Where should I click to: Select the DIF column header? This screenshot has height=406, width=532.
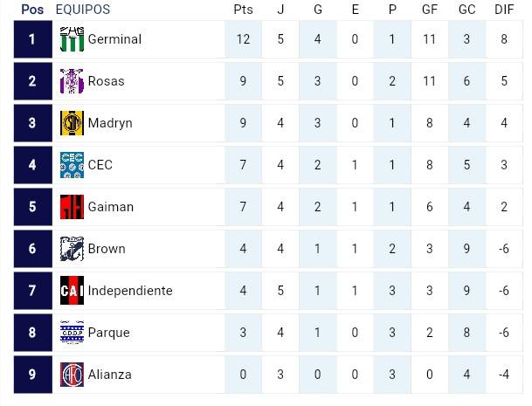pyautogui.click(x=504, y=10)
